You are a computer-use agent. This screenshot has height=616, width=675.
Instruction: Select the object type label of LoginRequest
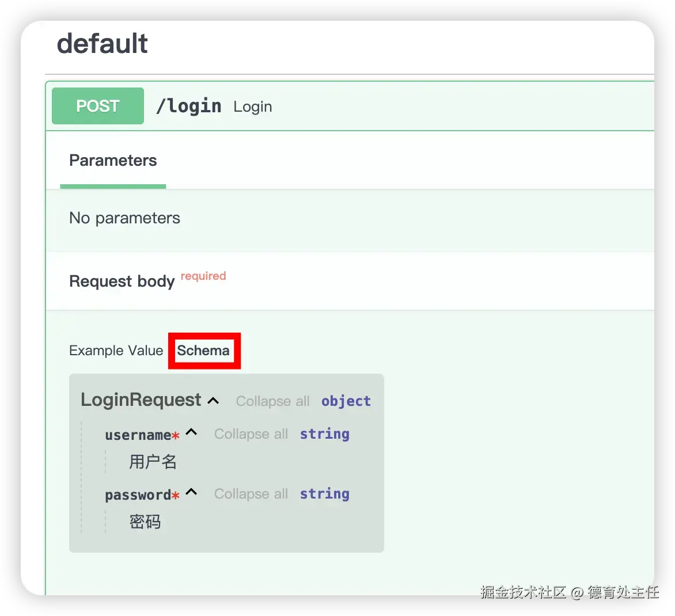tap(346, 401)
